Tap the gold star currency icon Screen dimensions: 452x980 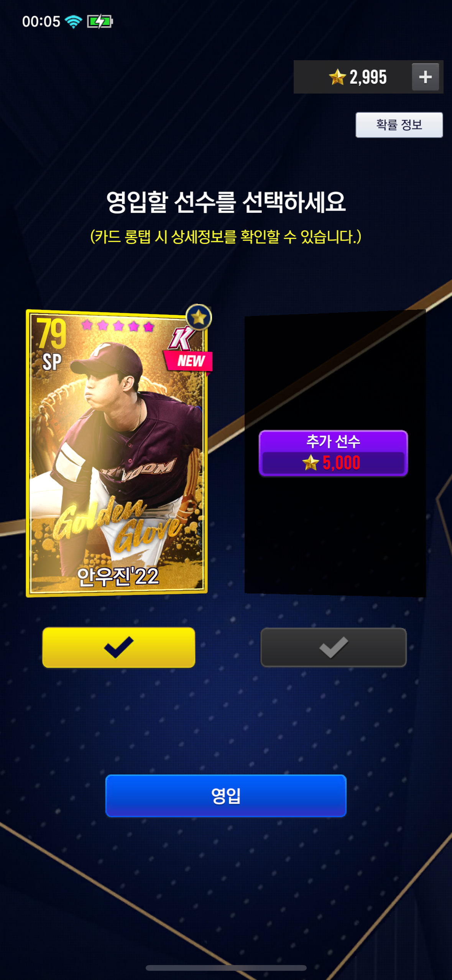click(x=337, y=77)
